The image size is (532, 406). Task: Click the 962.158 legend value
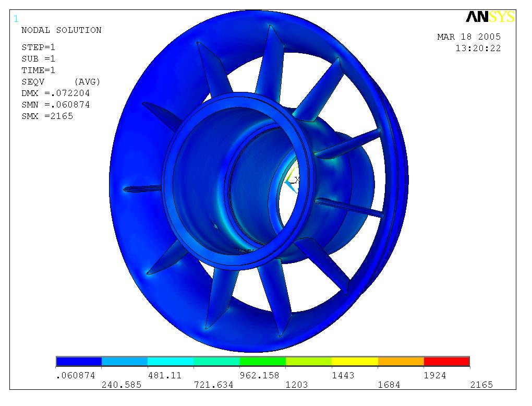262,375
